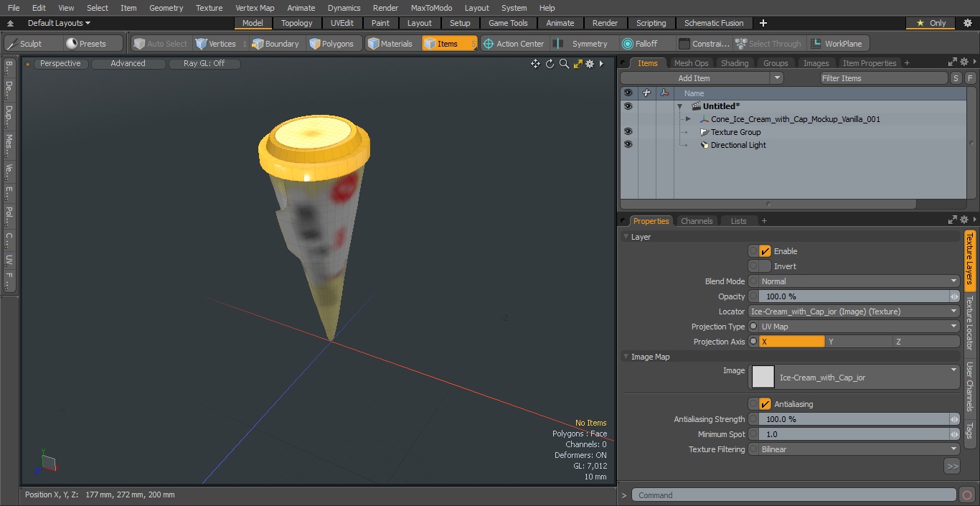The width and height of the screenshot is (980, 506).
Task: Open the Action Center options
Action: pos(514,44)
